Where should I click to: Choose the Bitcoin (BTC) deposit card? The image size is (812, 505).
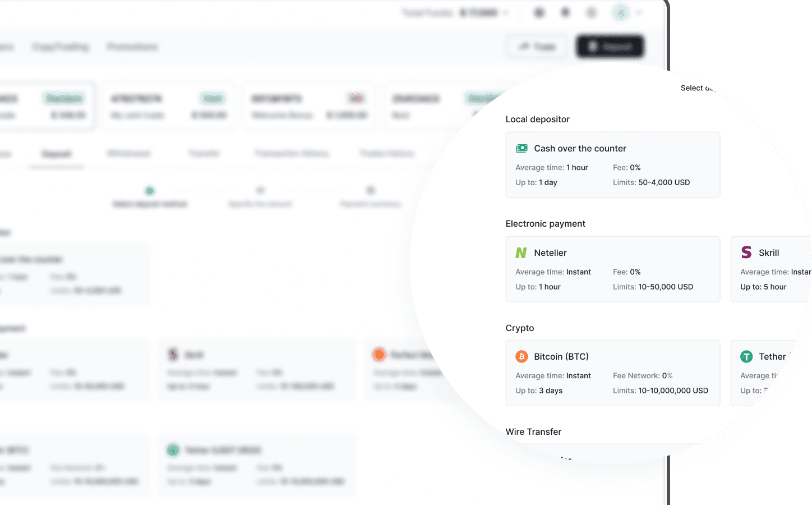[612, 373]
